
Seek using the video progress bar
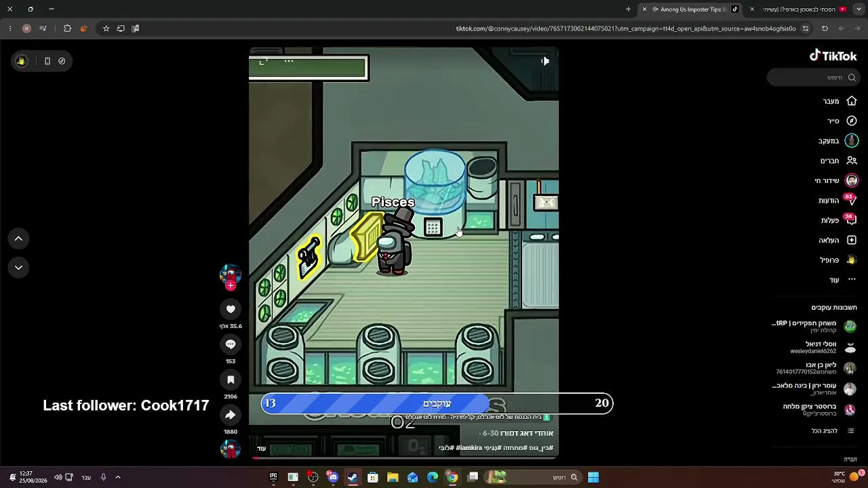404,457
